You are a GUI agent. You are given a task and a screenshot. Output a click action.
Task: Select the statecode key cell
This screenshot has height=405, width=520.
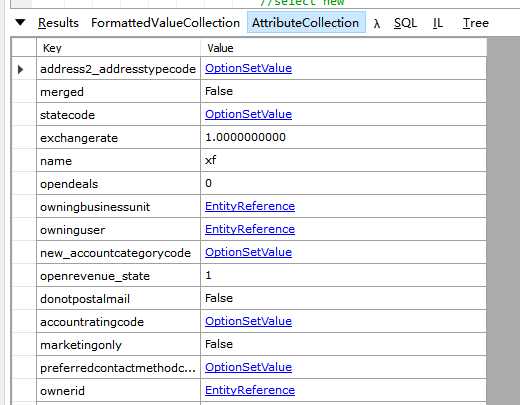click(x=118, y=114)
